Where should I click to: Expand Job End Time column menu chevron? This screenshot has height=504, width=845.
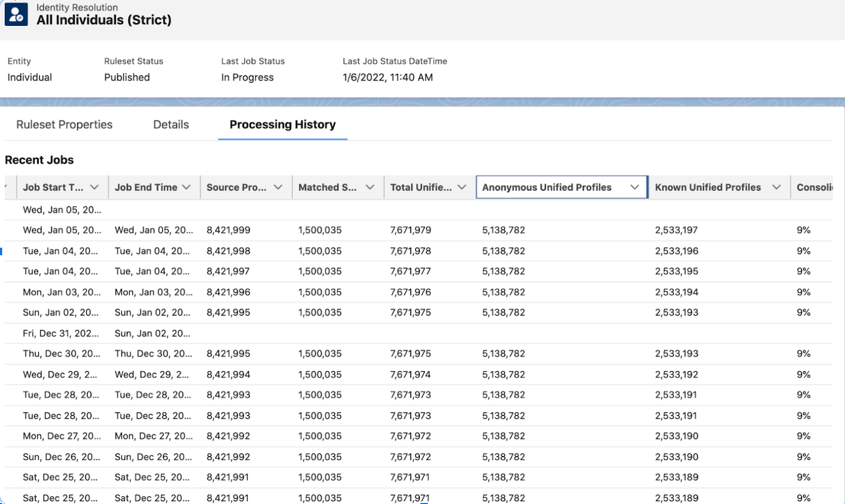click(x=186, y=187)
